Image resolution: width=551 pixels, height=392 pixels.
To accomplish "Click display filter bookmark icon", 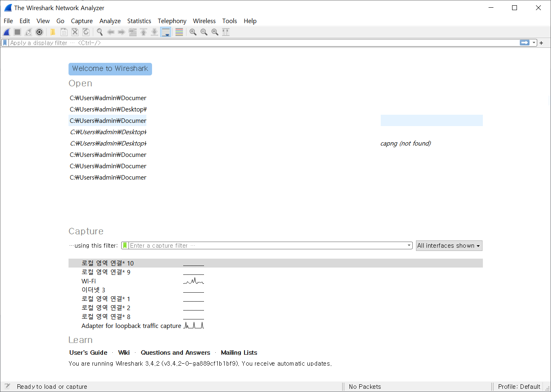I will 5,43.
